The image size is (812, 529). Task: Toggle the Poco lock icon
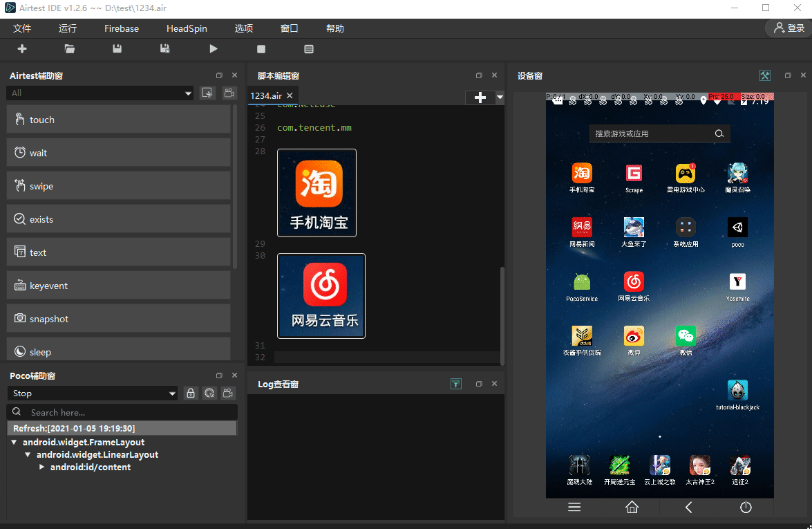pos(191,393)
